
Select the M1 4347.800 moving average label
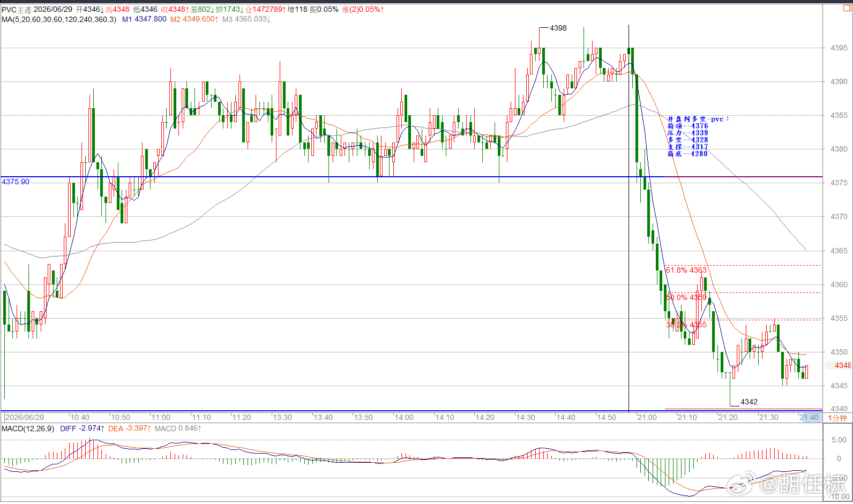pos(144,19)
